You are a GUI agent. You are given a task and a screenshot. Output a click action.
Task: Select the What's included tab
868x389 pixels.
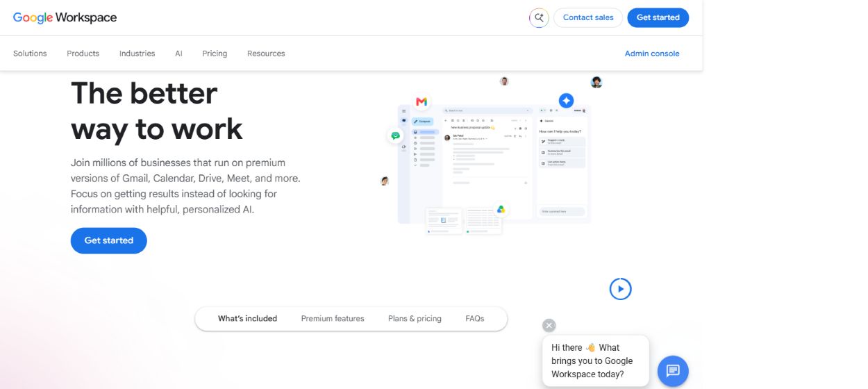click(x=247, y=319)
